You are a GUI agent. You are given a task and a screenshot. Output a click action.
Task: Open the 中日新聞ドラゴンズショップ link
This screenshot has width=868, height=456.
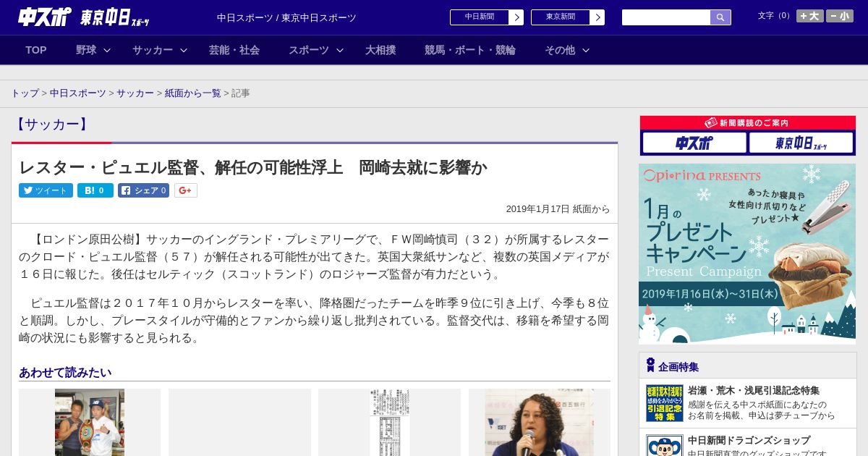click(x=749, y=440)
